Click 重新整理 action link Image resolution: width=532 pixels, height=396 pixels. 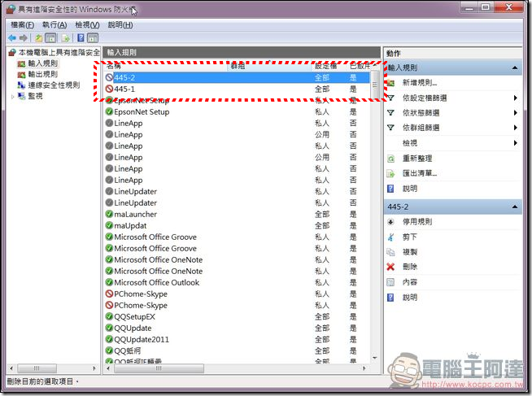point(417,159)
